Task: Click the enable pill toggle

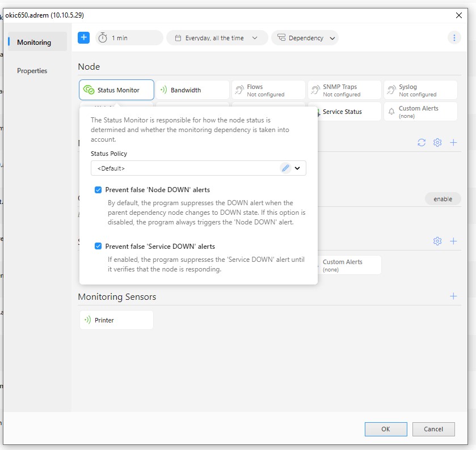Action: [x=443, y=198]
